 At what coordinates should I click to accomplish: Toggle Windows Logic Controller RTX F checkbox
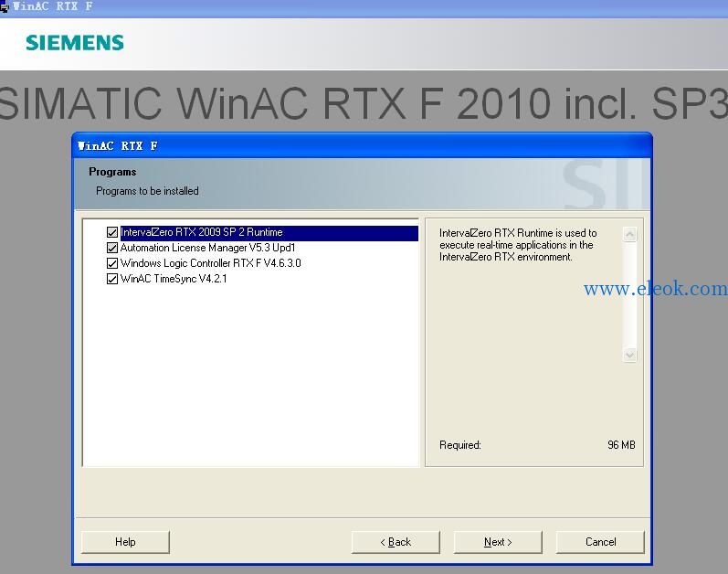(x=111, y=263)
